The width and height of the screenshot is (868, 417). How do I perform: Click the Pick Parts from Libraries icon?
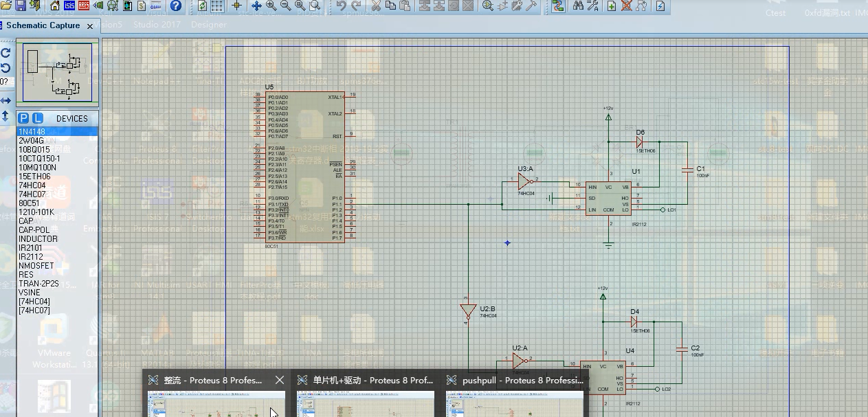[488, 5]
